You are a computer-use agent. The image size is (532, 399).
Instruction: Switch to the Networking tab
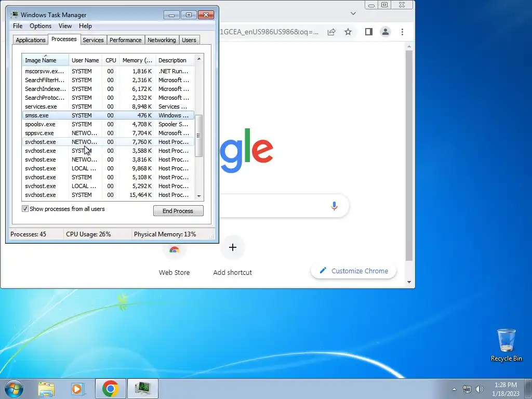(162, 40)
